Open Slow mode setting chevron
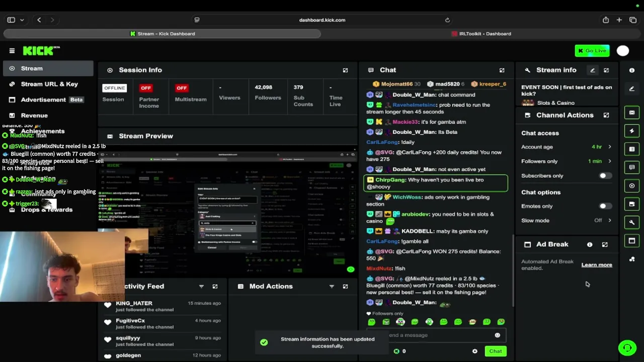 click(x=610, y=221)
